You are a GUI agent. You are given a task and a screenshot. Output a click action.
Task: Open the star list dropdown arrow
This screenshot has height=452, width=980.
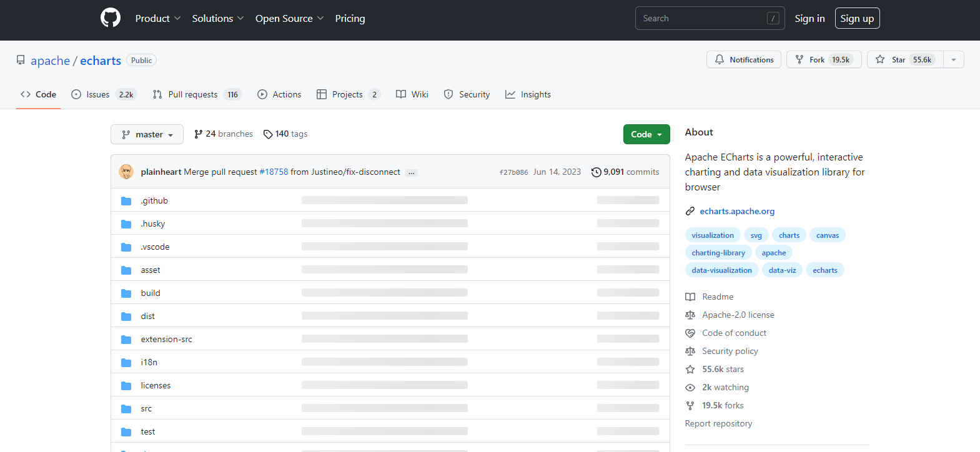coord(954,60)
